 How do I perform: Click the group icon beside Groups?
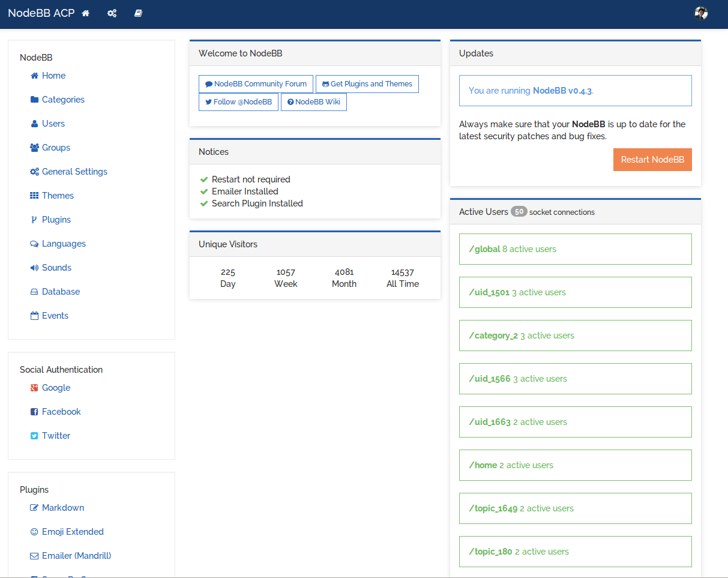point(34,148)
